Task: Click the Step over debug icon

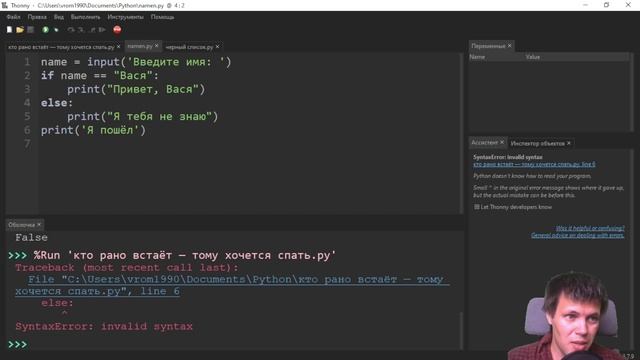Action: (71, 30)
